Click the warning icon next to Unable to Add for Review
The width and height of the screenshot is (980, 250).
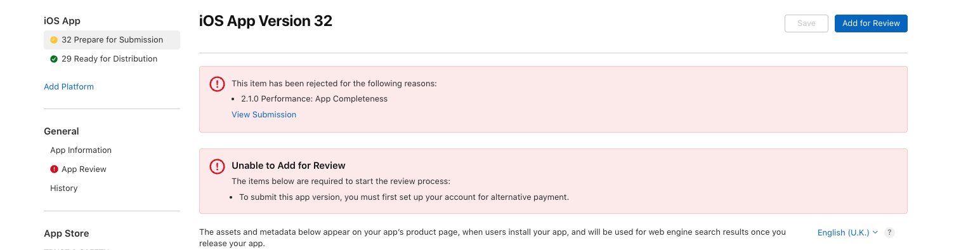point(217,166)
